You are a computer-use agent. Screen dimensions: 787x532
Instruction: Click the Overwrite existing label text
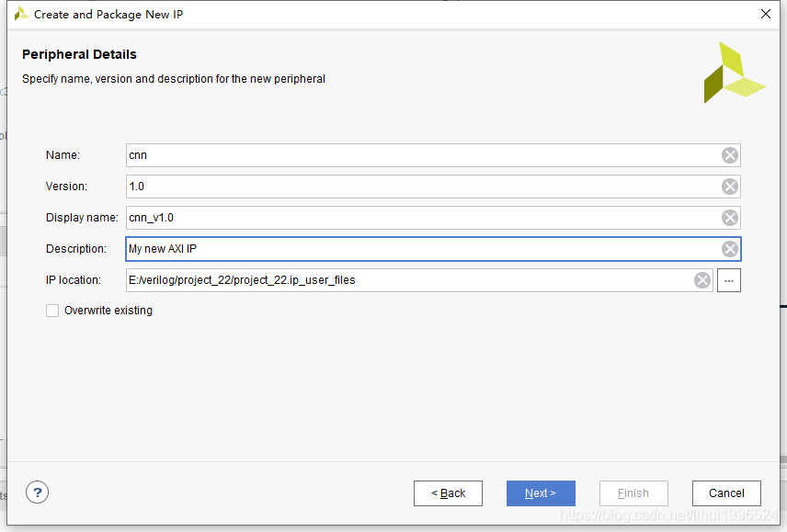point(108,311)
